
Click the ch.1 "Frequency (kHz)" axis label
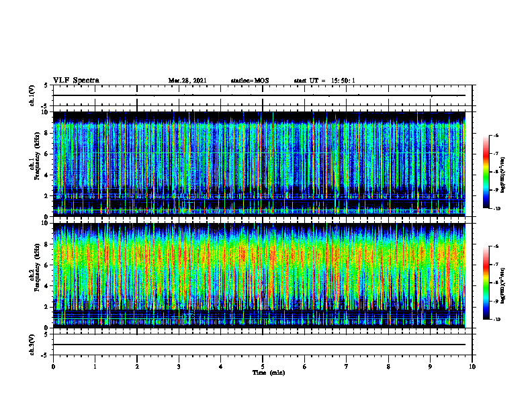point(37,156)
